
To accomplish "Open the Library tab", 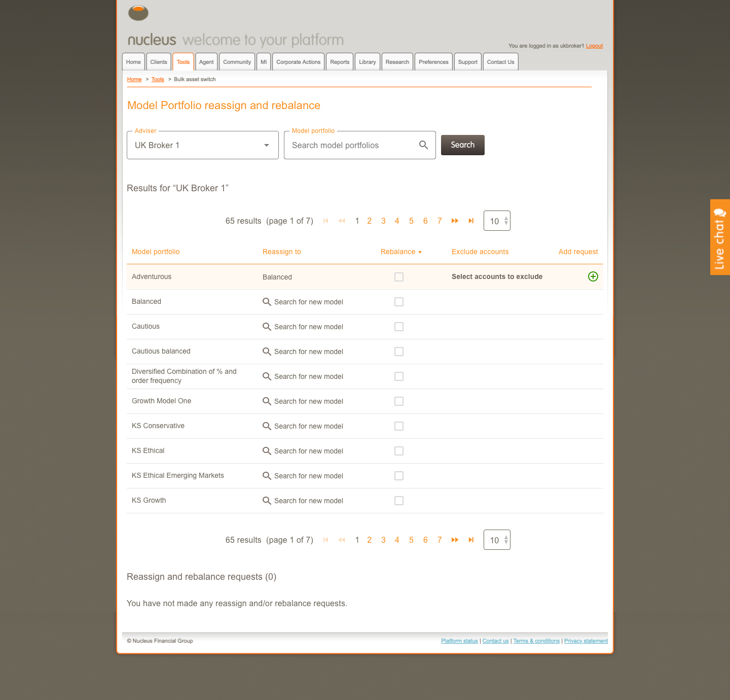I will [x=368, y=62].
